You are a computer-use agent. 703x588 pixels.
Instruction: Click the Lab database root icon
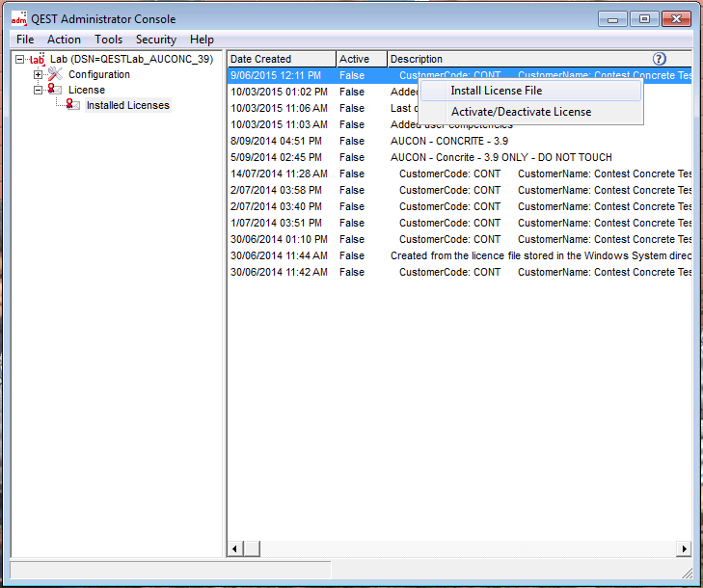coord(38,59)
